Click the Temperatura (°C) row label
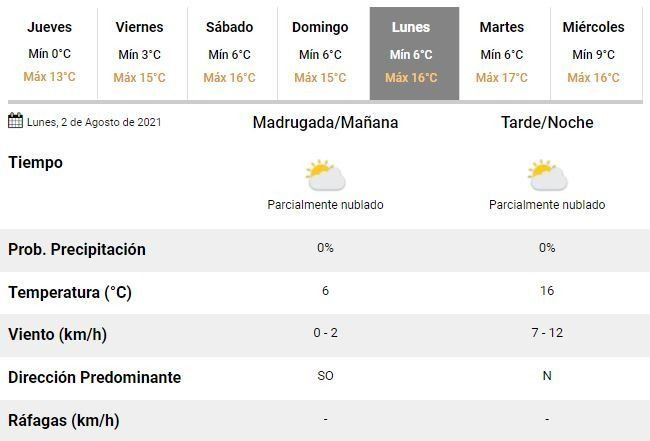Screen dimensions: 650x441 pyautogui.click(x=70, y=292)
